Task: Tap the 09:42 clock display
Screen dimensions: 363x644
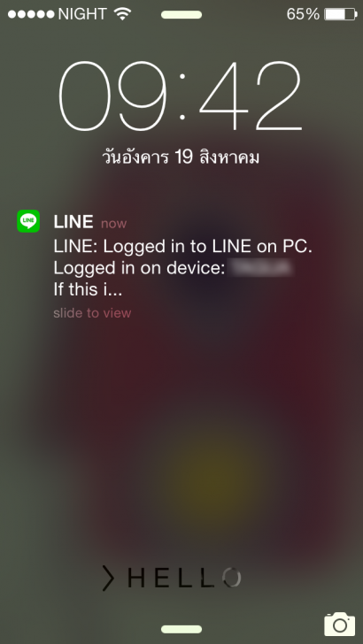Action: click(181, 96)
